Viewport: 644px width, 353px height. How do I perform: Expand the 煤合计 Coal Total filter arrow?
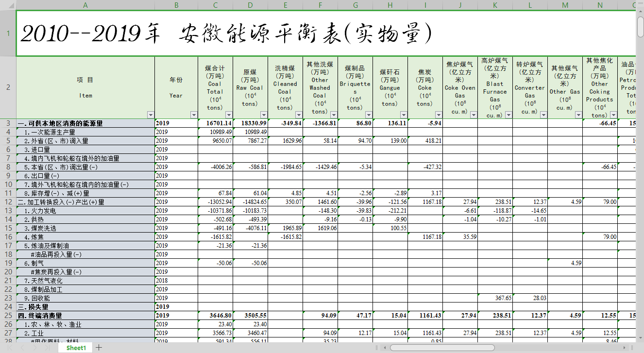[229, 115]
